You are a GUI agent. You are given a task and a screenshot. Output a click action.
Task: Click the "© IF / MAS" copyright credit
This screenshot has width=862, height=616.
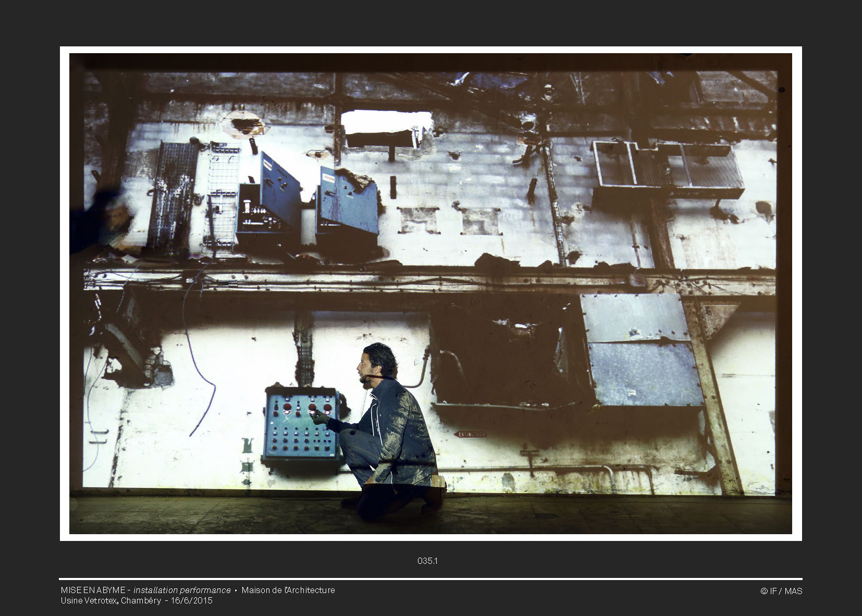(x=781, y=591)
